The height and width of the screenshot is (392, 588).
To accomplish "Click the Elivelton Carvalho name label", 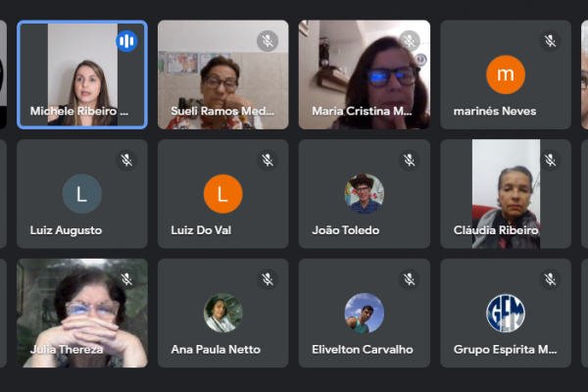I will pyautogui.click(x=363, y=349).
